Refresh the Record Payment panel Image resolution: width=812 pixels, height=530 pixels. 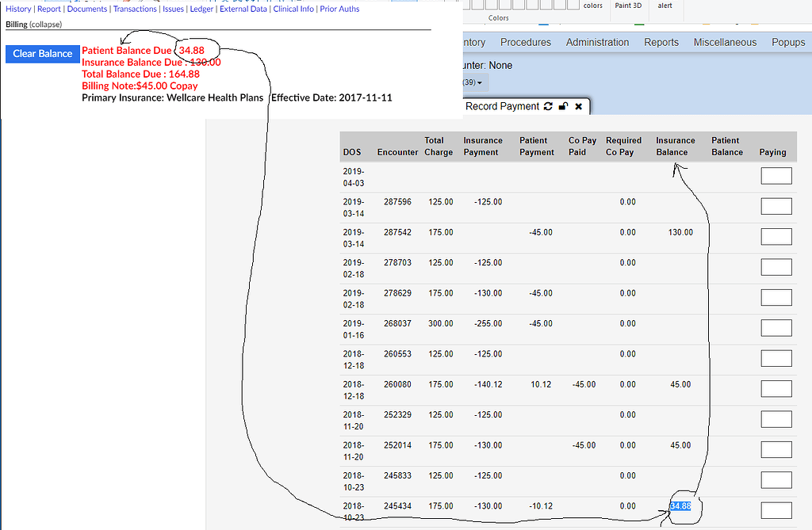546,105
